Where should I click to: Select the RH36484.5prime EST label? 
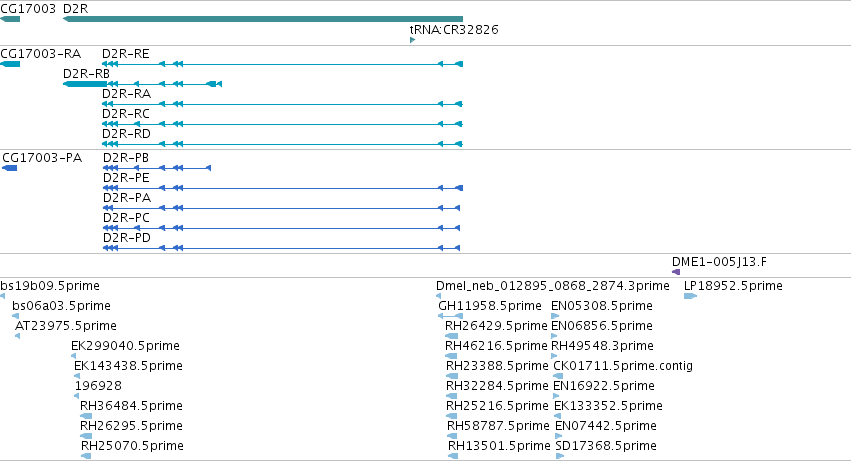[131, 407]
